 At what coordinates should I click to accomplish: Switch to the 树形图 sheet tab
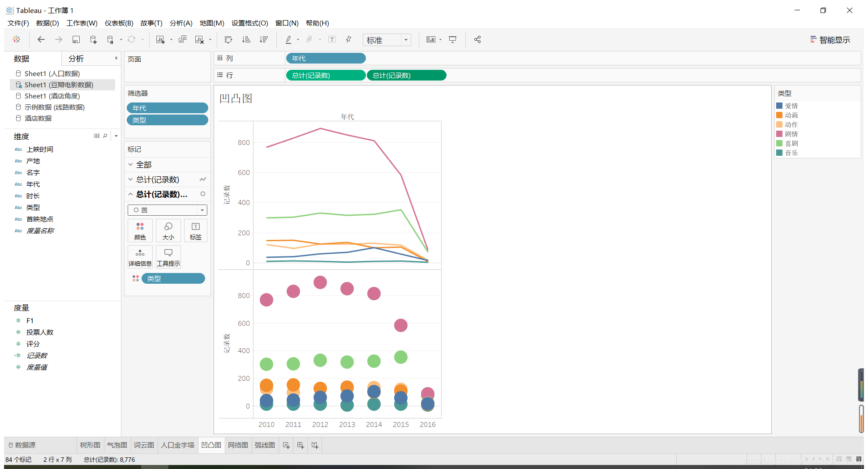(90, 445)
